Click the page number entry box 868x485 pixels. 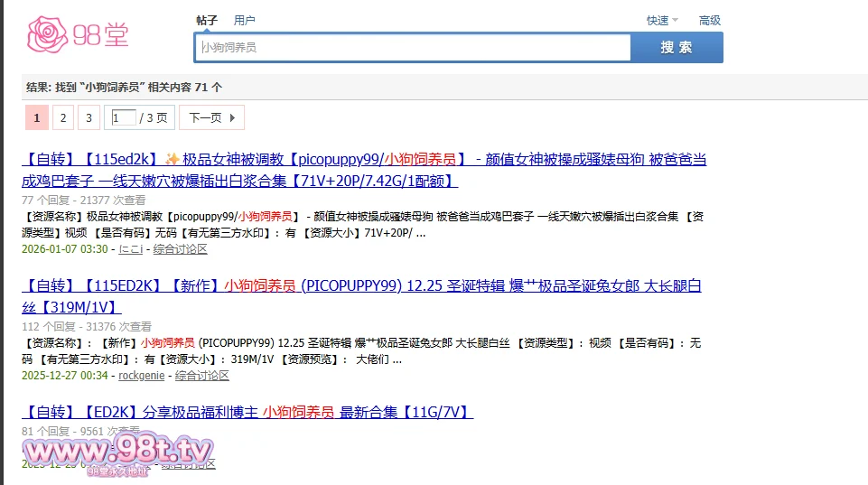click(124, 117)
